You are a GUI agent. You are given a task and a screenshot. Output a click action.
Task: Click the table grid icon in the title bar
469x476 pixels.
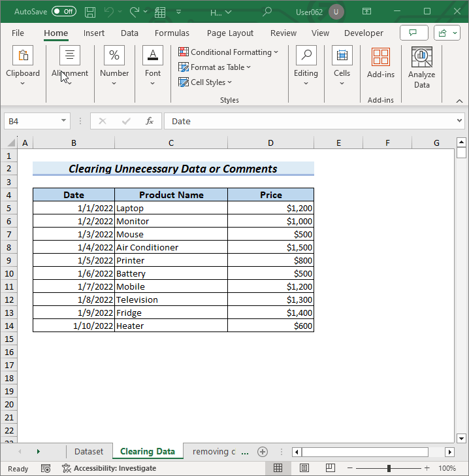[160, 12]
